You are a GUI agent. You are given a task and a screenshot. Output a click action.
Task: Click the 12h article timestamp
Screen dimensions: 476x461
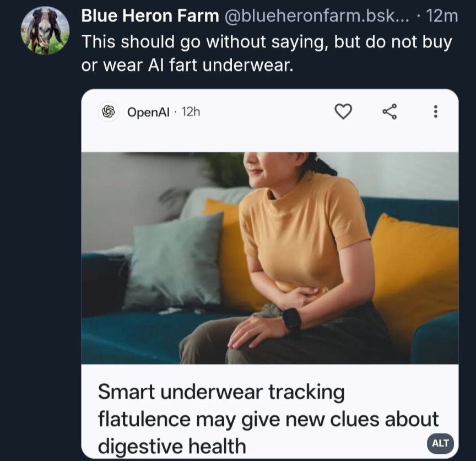tap(191, 112)
